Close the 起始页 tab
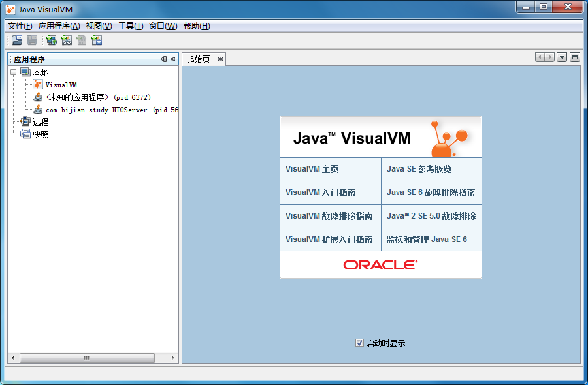The image size is (588, 385). point(221,59)
